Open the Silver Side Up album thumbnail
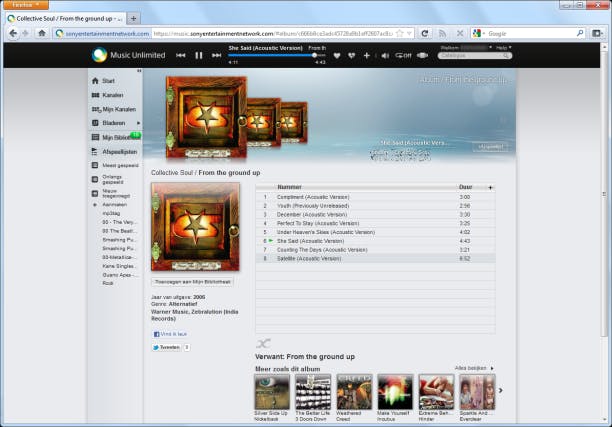 (x=272, y=392)
